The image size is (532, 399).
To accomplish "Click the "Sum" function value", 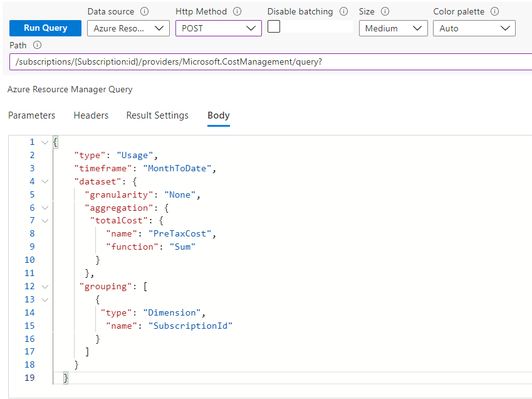I will point(182,247).
